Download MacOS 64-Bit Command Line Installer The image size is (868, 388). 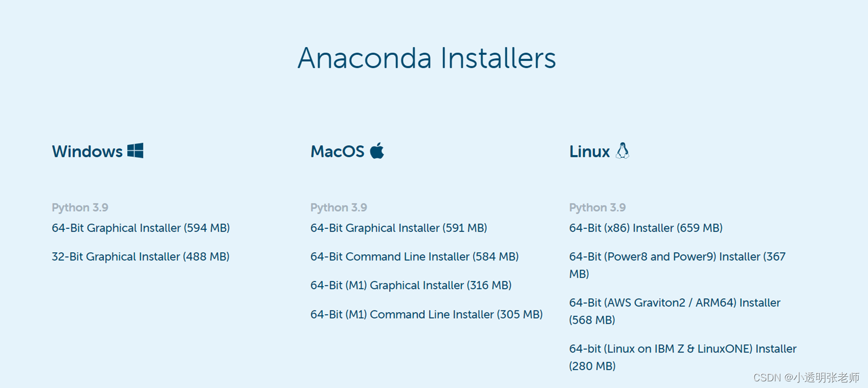pos(414,256)
